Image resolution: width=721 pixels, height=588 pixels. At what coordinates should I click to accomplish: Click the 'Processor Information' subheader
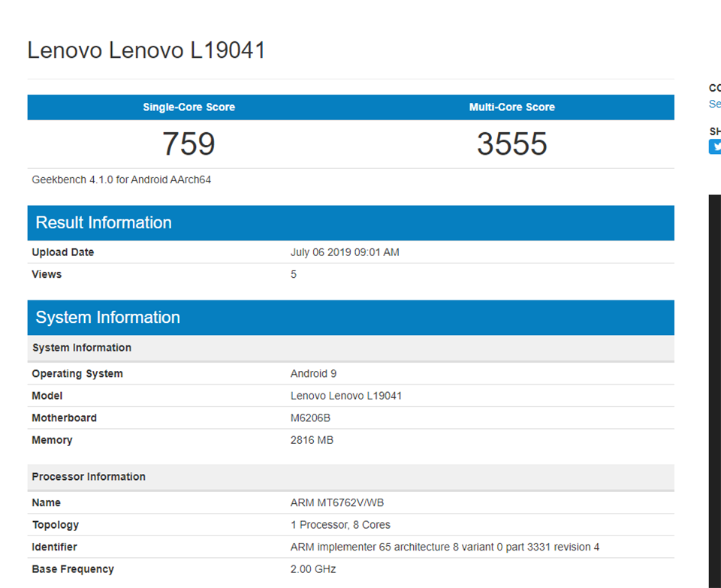(351, 477)
